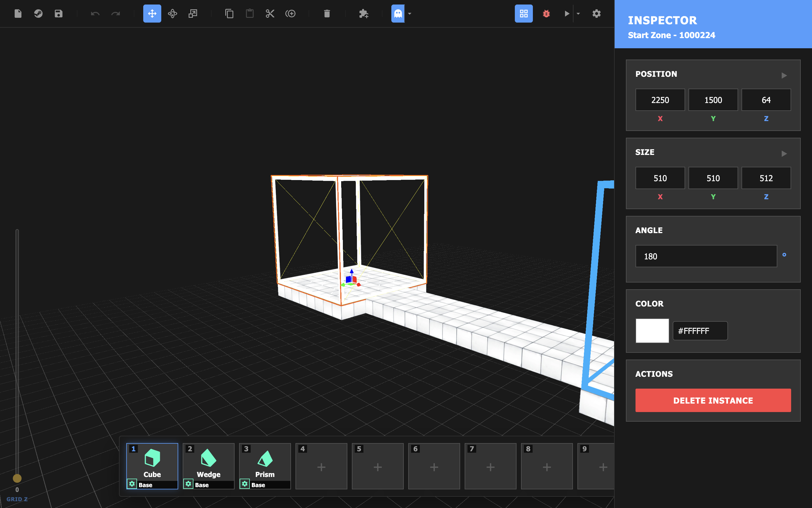This screenshot has width=812, height=508.
Task: Edit the Position Z field 64
Action: tap(766, 100)
